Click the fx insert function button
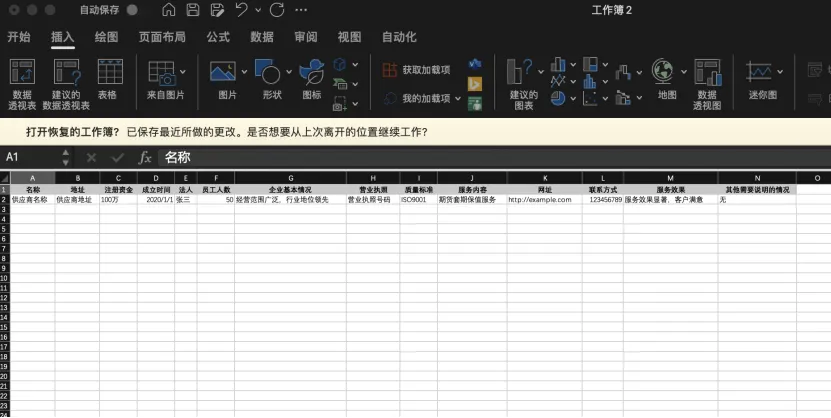Viewport: 831px width, 418px height. click(145, 157)
